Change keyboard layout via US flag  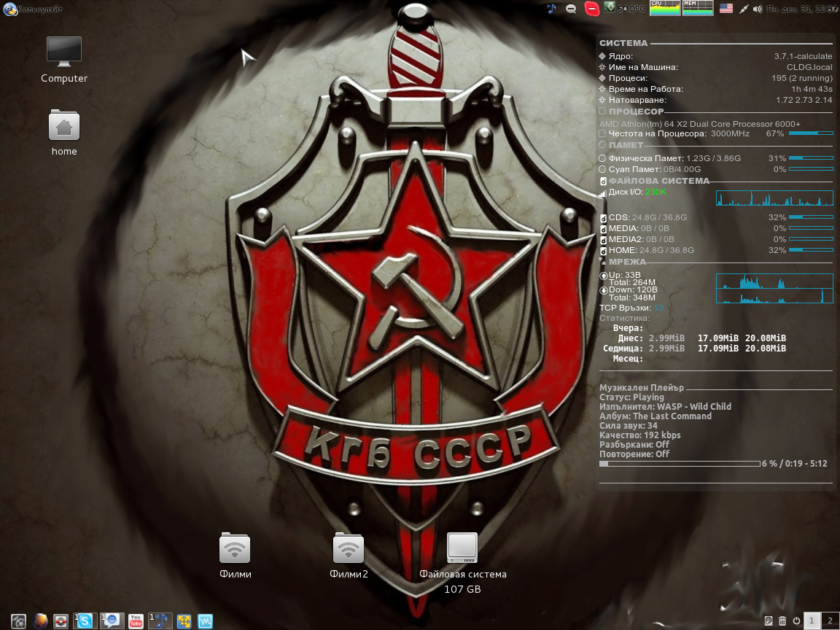pyautogui.click(x=726, y=8)
